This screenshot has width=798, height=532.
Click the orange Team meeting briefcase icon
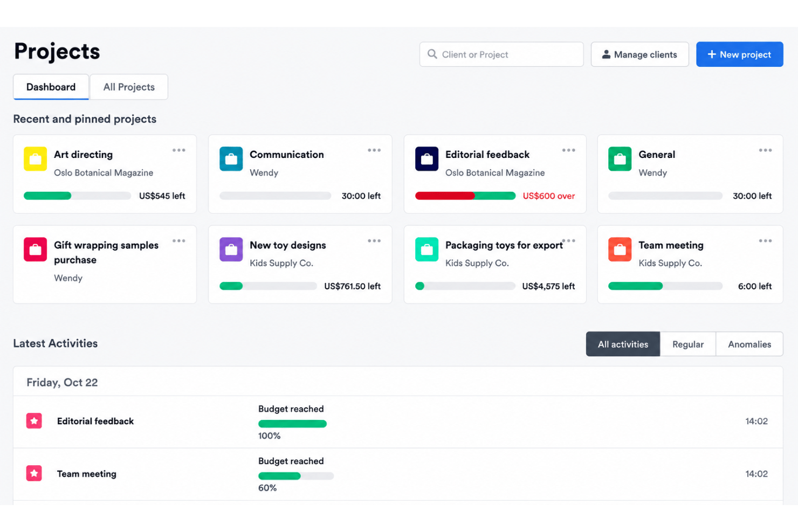(620, 250)
